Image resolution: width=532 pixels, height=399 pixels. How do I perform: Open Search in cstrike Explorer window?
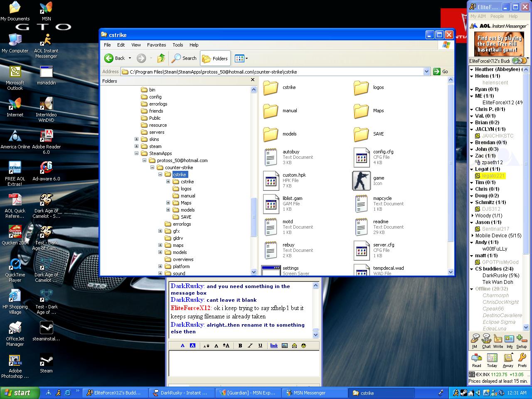[184, 58]
